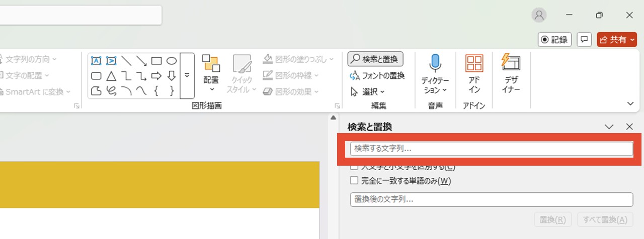
Task: Choose the right block arrow shape
Action: point(156,76)
